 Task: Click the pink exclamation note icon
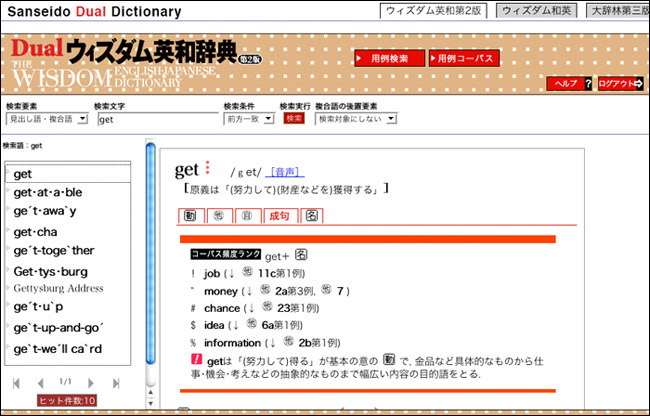point(196,359)
